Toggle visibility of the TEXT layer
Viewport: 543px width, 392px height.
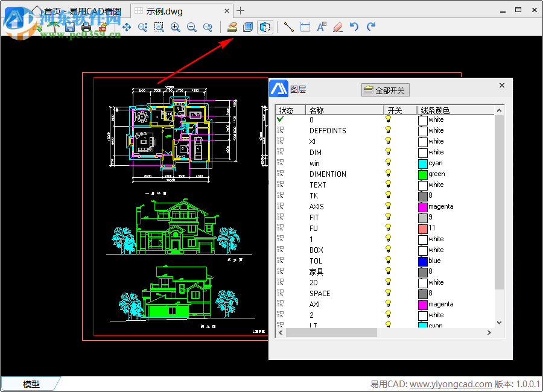click(x=388, y=185)
